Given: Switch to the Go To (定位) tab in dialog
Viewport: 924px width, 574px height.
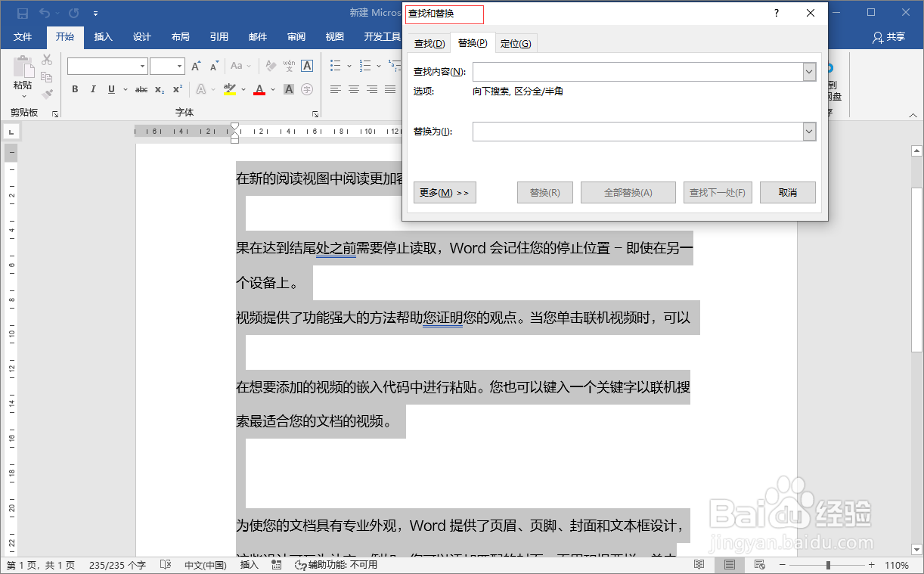Looking at the screenshot, I should [516, 44].
